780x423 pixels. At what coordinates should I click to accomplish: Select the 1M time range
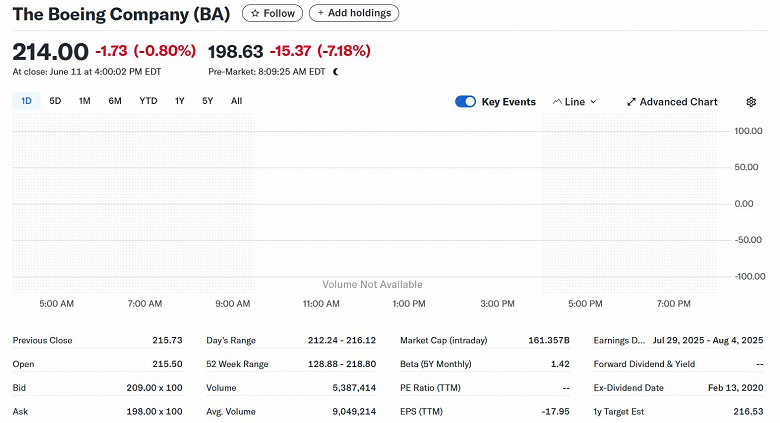coord(85,101)
